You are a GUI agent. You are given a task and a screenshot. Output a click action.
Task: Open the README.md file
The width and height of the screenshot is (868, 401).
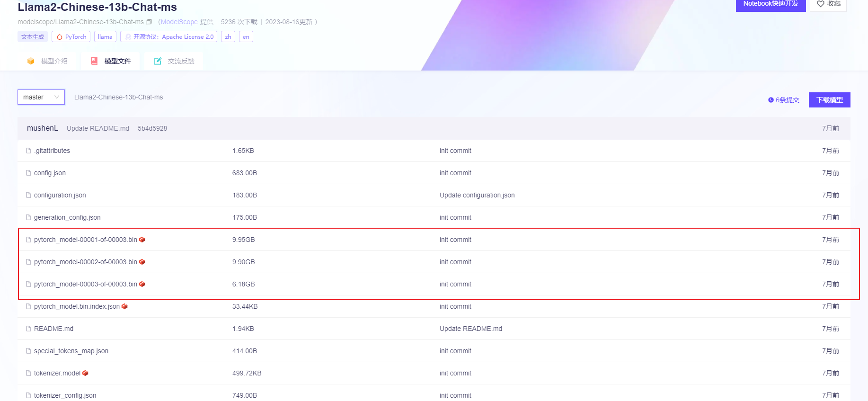(x=53, y=329)
